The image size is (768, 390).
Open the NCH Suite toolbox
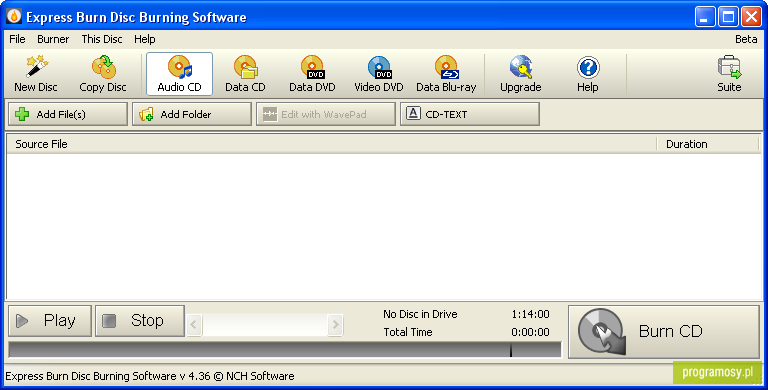(x=729, y=74)
